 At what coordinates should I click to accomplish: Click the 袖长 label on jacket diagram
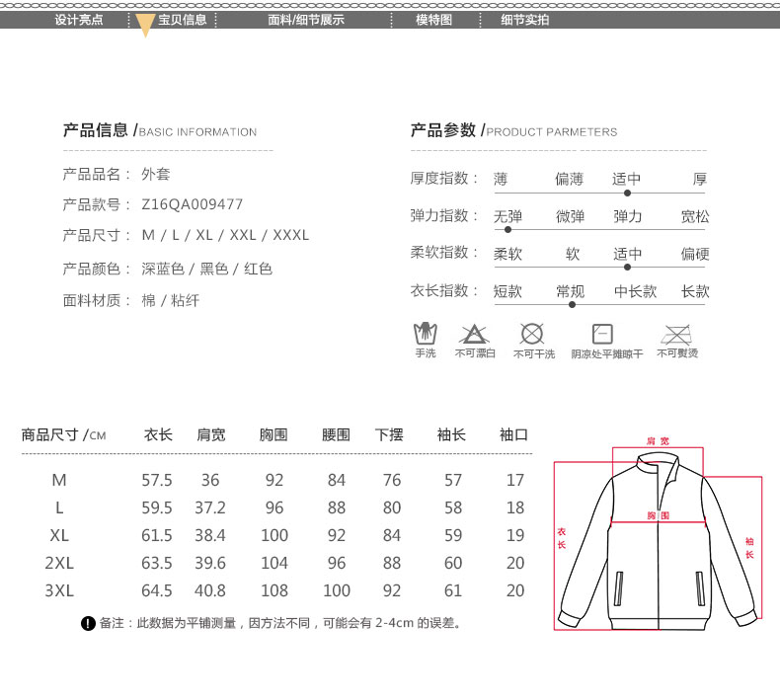tap(749, 548)
